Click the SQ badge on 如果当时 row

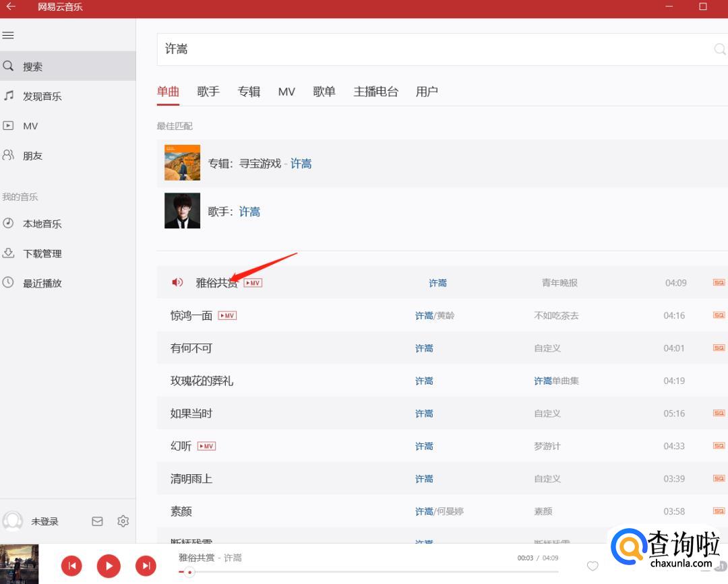(x=719, y=414)
